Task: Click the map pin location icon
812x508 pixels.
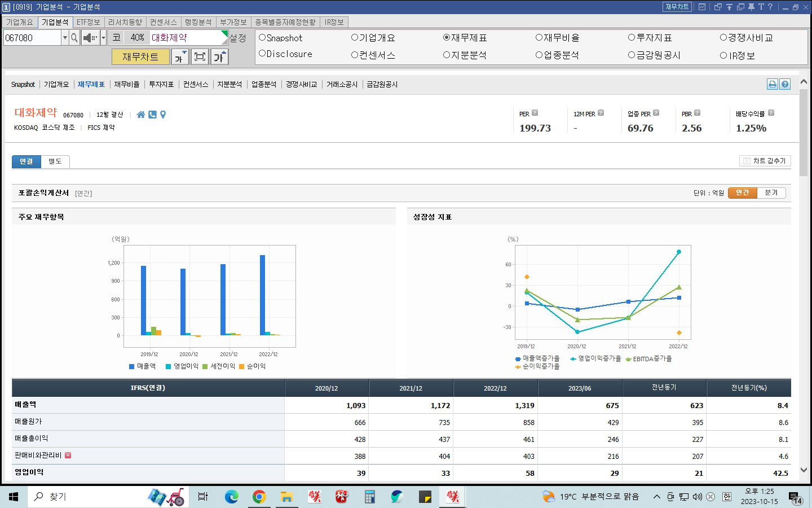Action: [163, 115]
